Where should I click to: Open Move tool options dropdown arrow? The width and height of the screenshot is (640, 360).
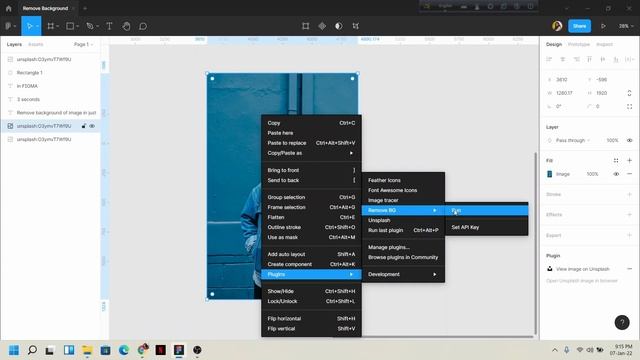(37, 26)
